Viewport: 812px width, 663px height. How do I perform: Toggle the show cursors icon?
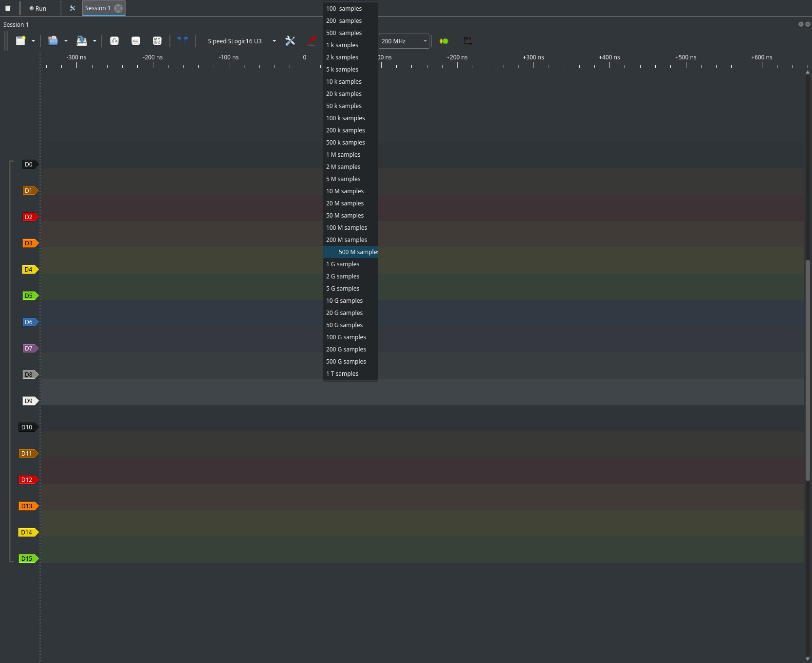click(183, 41)
